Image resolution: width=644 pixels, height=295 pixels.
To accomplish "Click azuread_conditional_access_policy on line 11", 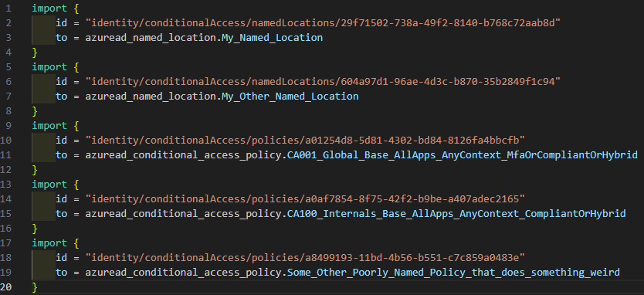I will [185, 155].
